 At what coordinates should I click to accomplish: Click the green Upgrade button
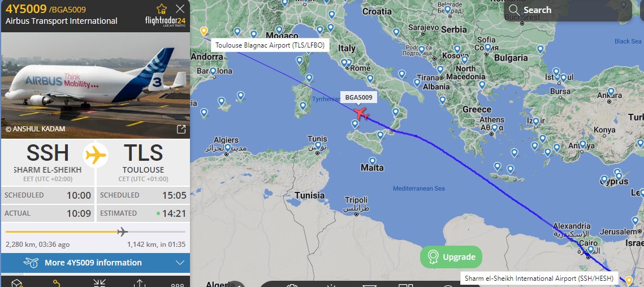(x=451, y=257)
